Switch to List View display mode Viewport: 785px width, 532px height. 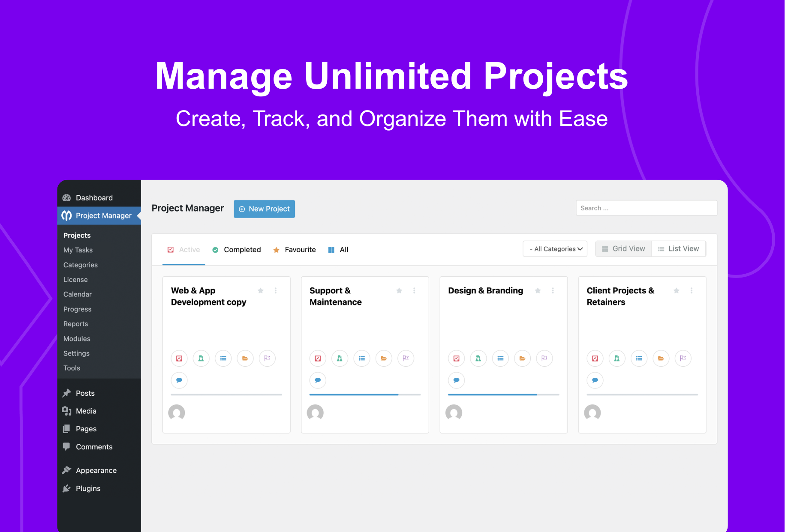point(679,248)
